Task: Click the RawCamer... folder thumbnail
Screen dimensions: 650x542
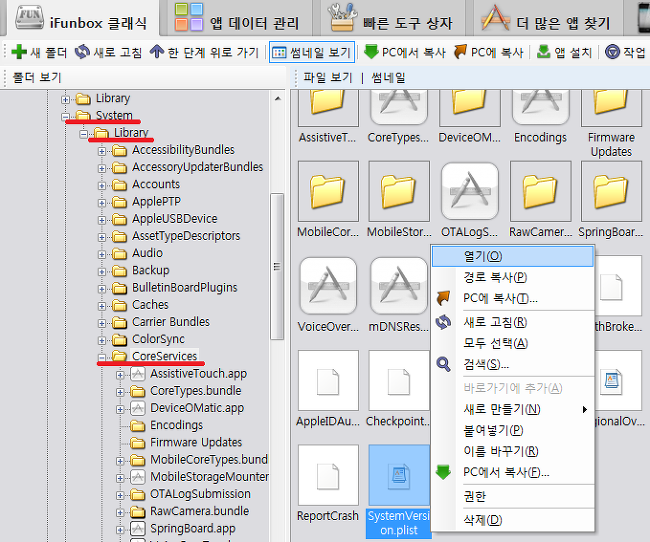Action: pos(541,192)
